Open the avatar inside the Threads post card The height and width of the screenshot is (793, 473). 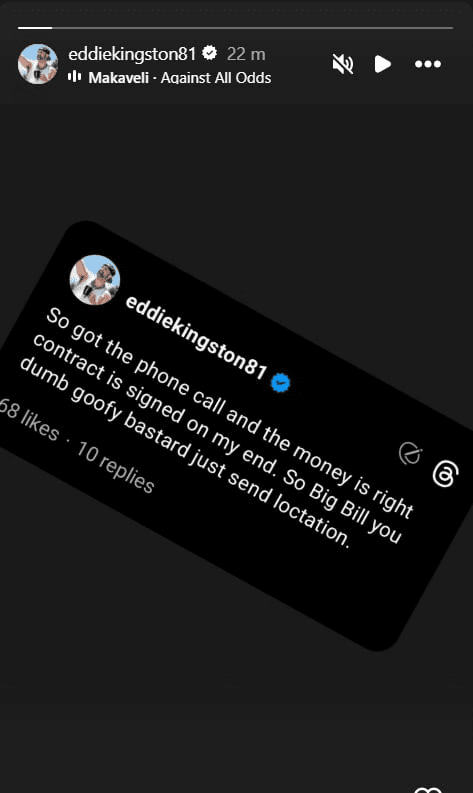click(95, 280)
